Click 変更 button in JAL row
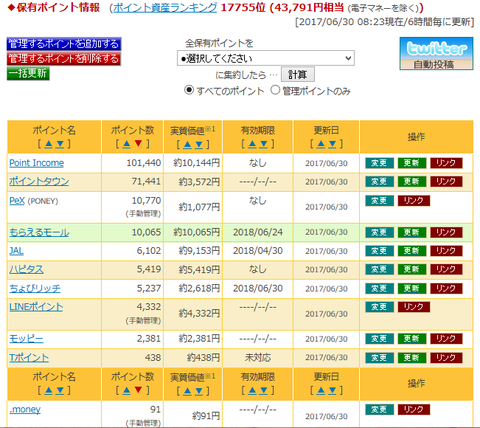The width and height of the screenshot is (480, 428). click(379, 251)
